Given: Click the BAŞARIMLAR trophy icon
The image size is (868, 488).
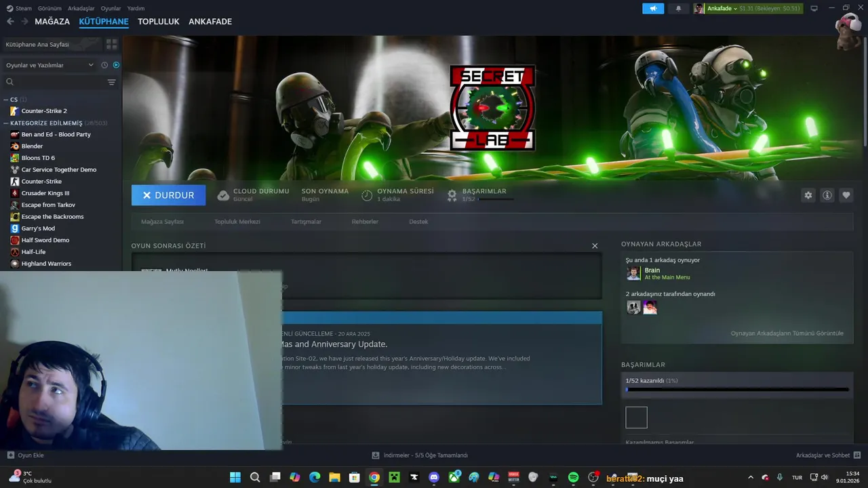Looking at the screenshot, I should coord(452,195).
